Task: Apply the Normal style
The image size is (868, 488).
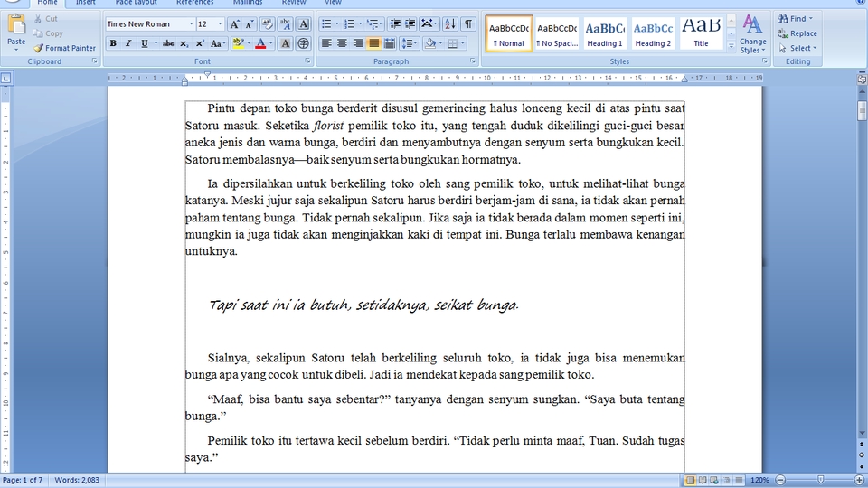Action: [x=509, y=33]
